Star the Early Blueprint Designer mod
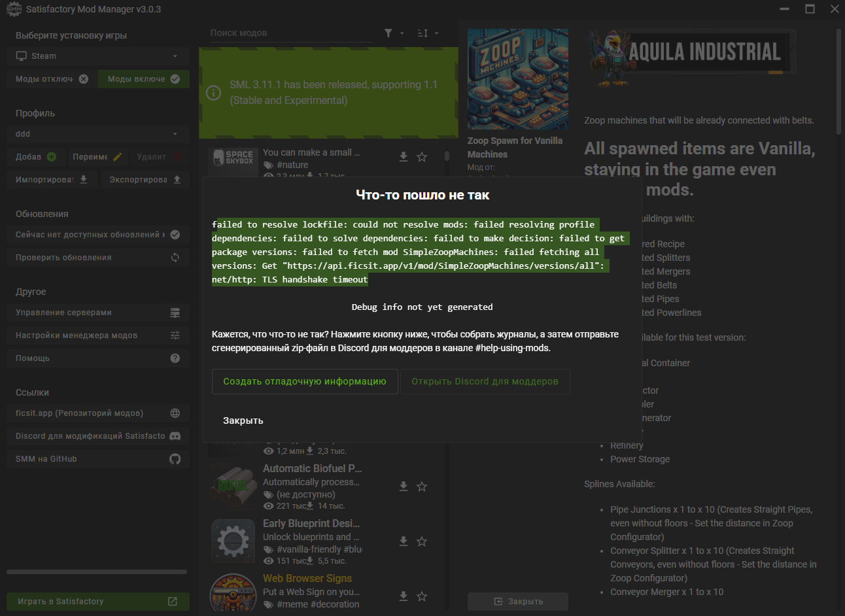Image resolution: width=845 pixels, height=616 pixels. (x=422, y=541)
